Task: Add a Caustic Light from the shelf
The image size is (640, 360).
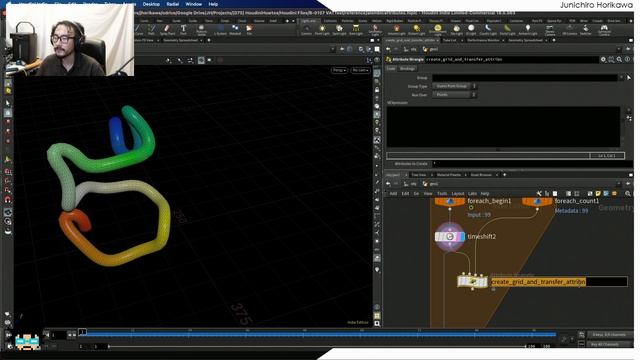Action: point(488,30)
